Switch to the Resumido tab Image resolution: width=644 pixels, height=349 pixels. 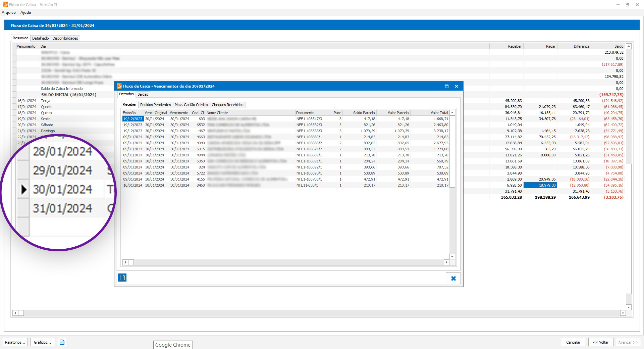pyautogui.click(x=20, y=38)
